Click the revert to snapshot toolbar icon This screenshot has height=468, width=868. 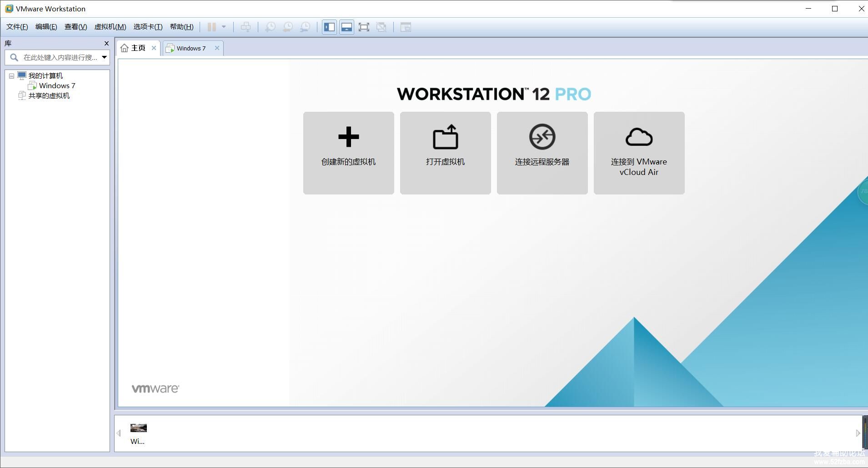(287, 27)
